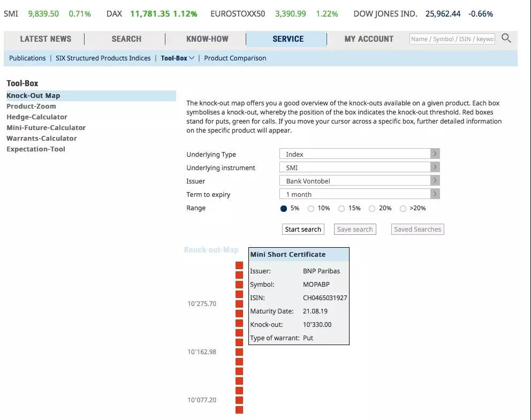The image size is (531, 420).
Task: Open the Hedge-Calculator tool link
Action: (x=37, y=117)
